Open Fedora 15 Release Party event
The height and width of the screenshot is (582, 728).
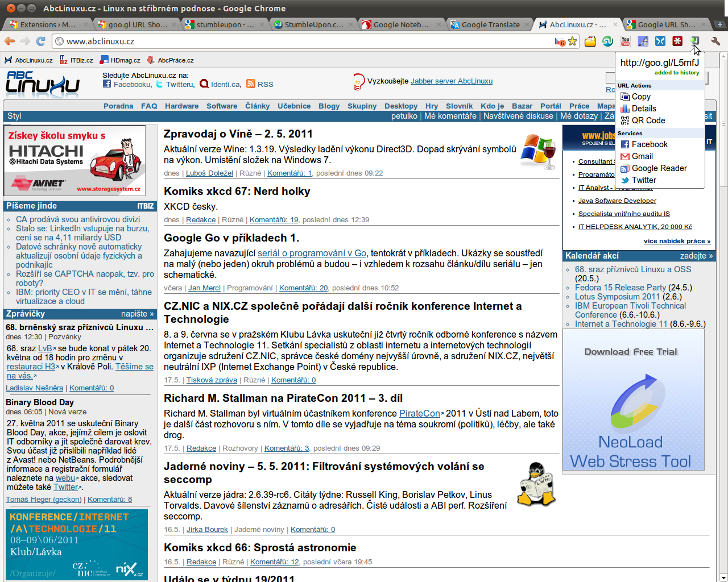[x=621, y=288]
